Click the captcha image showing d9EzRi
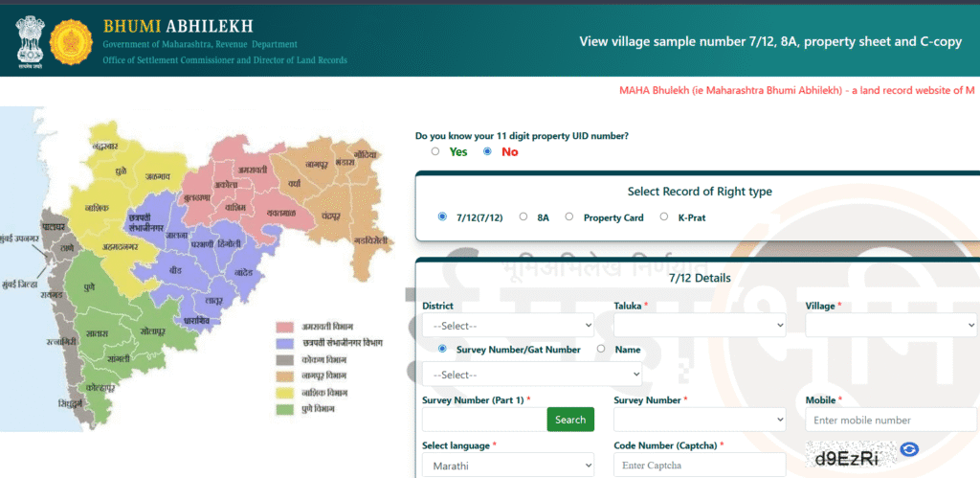Image resolution: width=980 pixels, height=478 pixels. pyautogui.click(x=850, y=455)
